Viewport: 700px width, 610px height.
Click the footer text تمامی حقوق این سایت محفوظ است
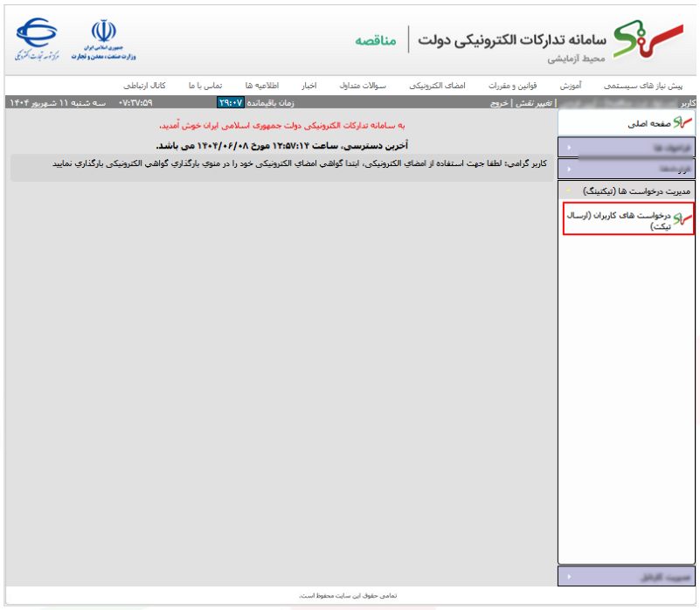[348, 596]
